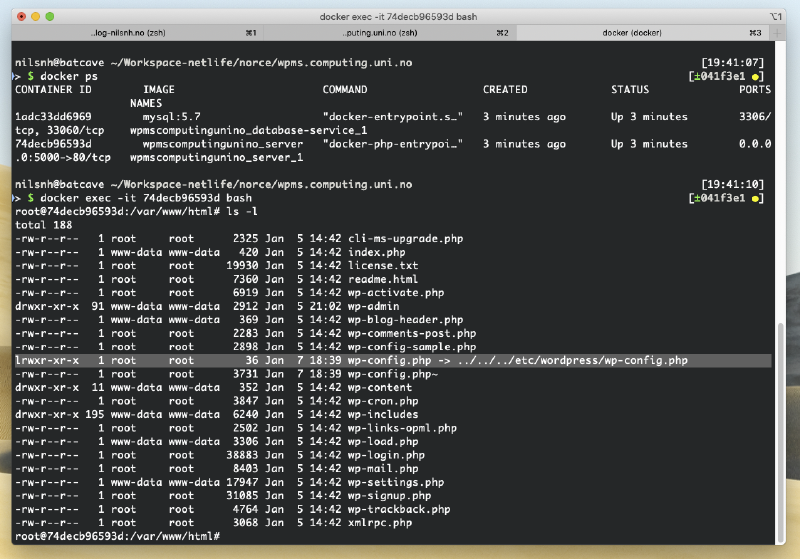Click the wpmscomputingunino_server_1 container name
The width and height of the screenshot is (800, 559).
tap(216, 158)
